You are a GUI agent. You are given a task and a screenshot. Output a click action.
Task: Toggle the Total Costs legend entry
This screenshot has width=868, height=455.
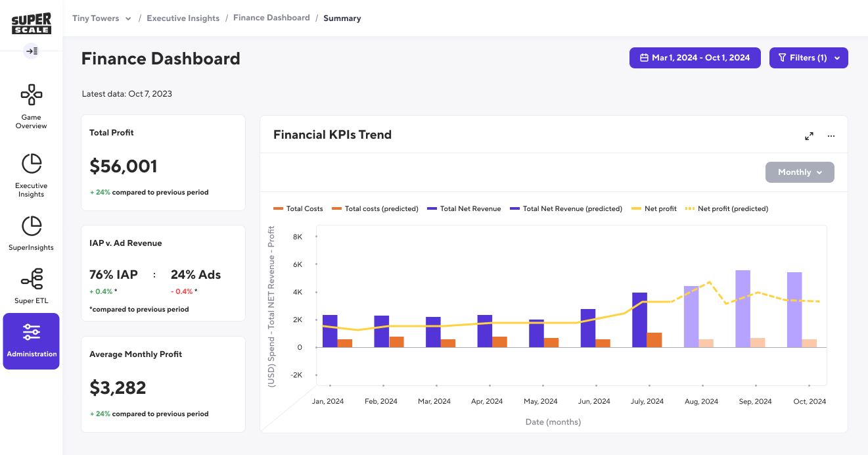coord(298,208)
